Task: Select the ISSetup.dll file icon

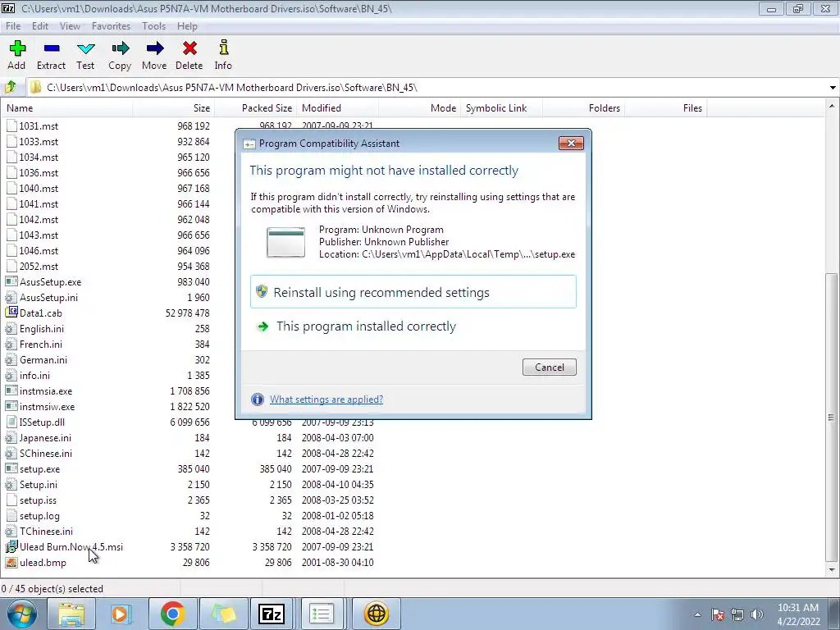Action: pyautogui.click(x=11, y=422)
